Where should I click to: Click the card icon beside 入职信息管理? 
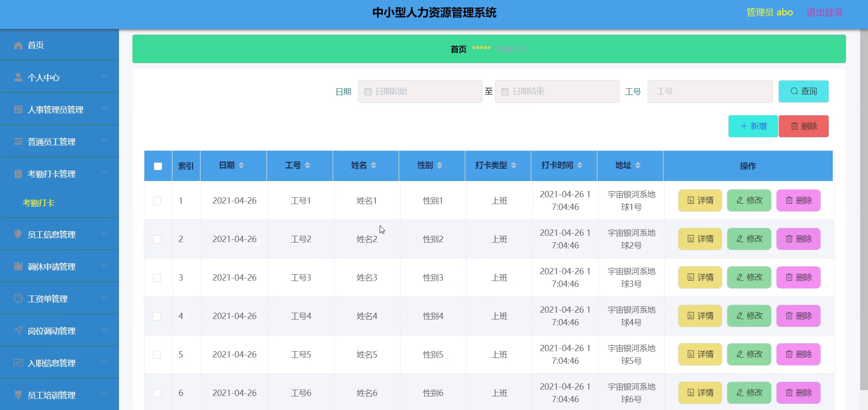[x=18, y=362]
